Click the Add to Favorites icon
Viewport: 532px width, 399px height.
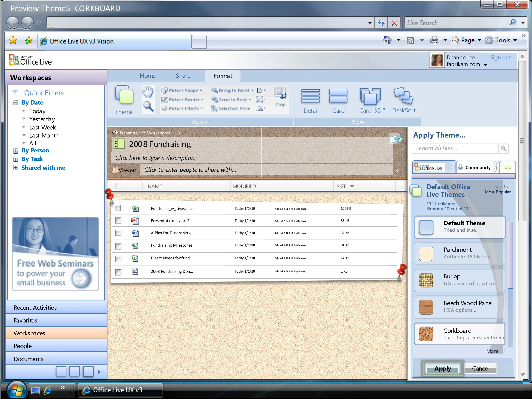(28, 40)
